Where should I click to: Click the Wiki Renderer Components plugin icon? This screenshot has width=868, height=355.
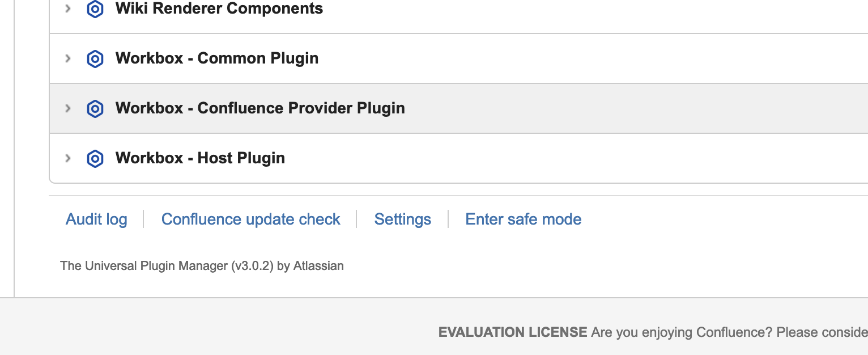click(95, 9)
